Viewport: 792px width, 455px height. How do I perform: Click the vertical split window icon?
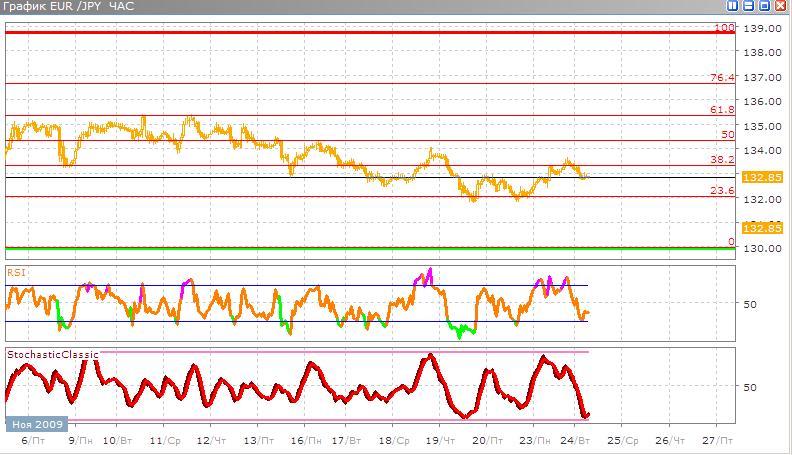click(x=733, y=6)
